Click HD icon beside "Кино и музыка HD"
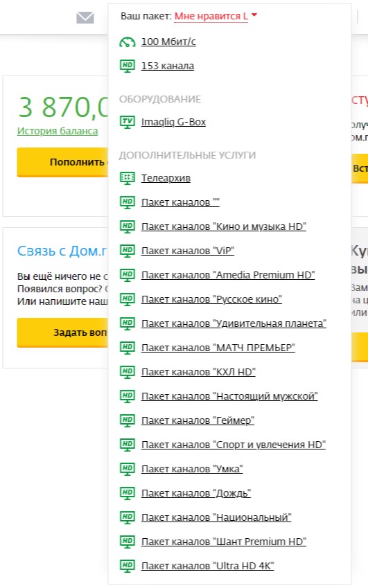 click(x=127, y=226)
